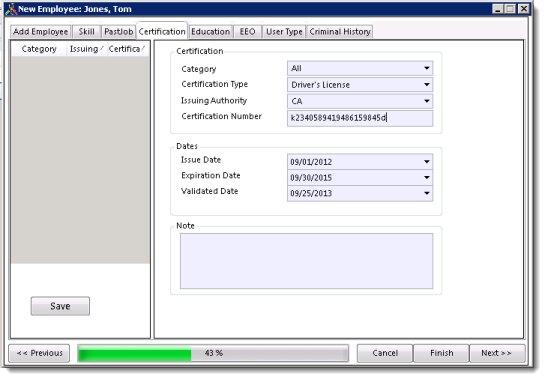Go to the PastJob tab
Screen dimensions: 545x379
coord(118,32)
